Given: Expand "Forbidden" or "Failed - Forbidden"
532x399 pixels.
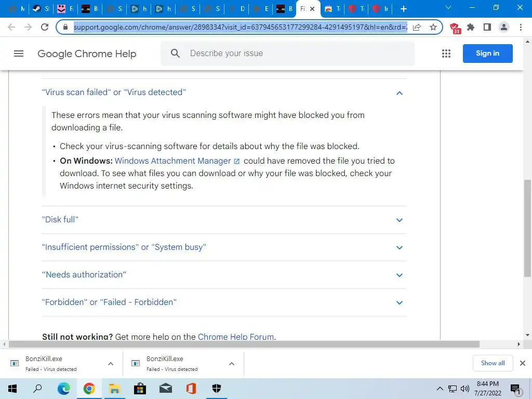Looking at the screenshot, I should [224, 302].
